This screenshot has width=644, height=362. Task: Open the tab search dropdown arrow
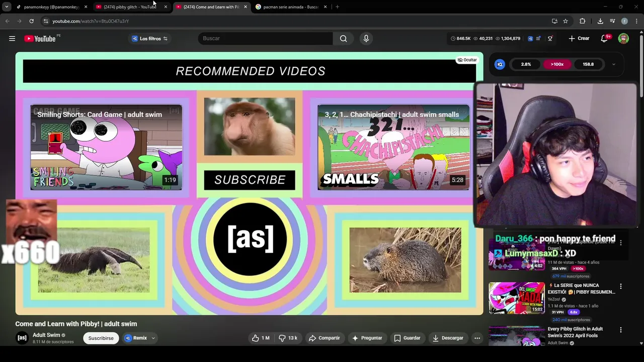(x=7, y=7)
